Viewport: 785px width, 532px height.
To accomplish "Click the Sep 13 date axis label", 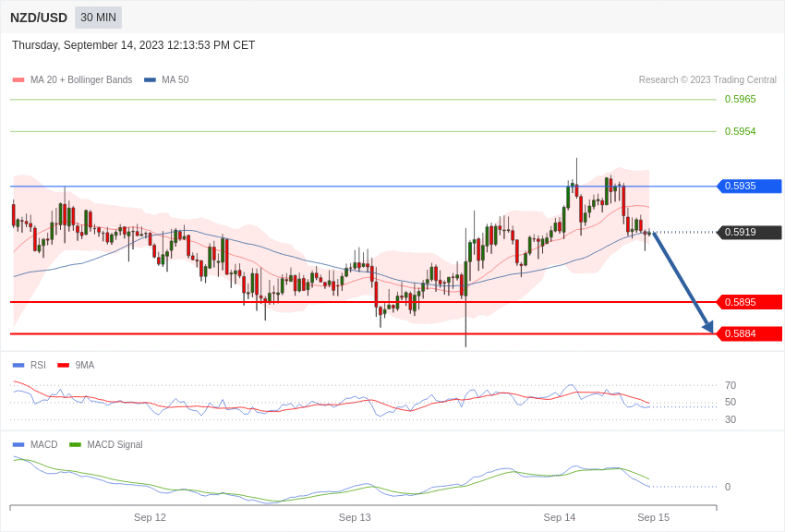I will [355, 517].
